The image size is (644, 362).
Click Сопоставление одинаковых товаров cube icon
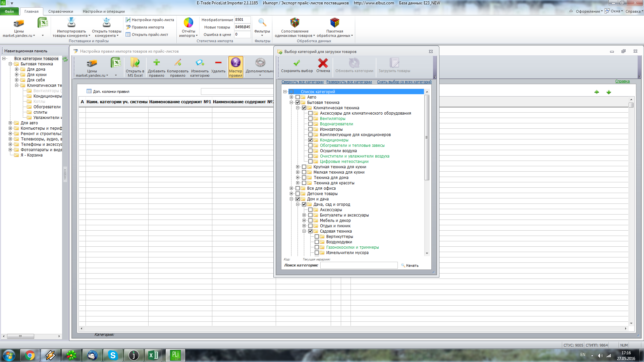click(x=295, y=23)
